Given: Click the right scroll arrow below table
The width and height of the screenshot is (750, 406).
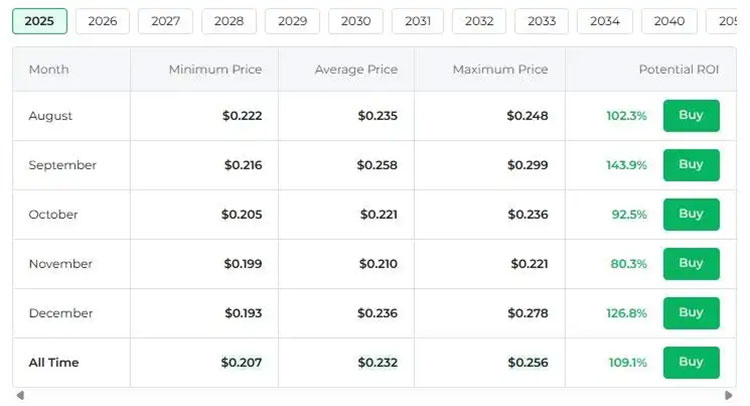Looking at the screenshot, I should (730, 396).
